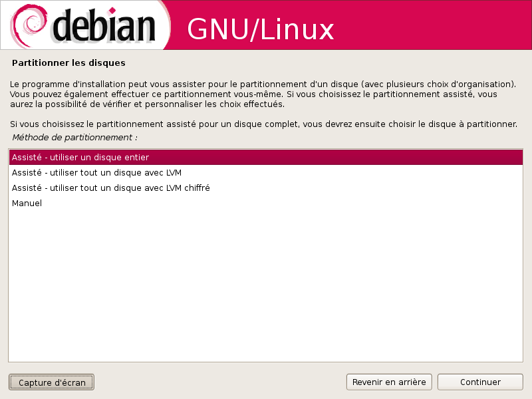Proceed by clicking Continuer
532x399 pixels.
tap(480, 382)
